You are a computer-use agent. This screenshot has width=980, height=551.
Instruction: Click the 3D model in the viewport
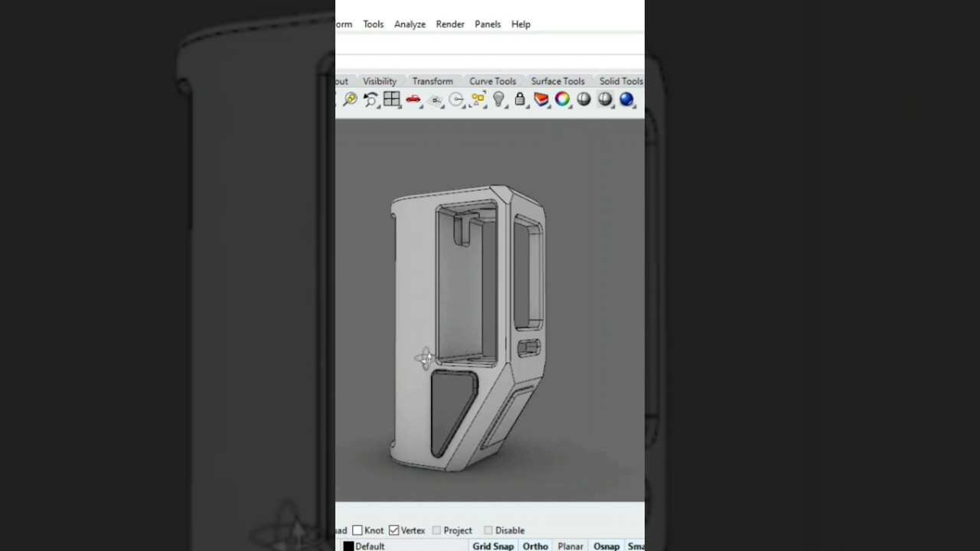point(468,328)
